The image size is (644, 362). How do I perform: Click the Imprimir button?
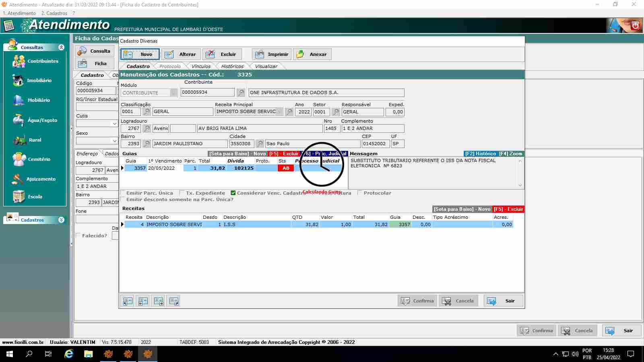(x=271, y=54)
